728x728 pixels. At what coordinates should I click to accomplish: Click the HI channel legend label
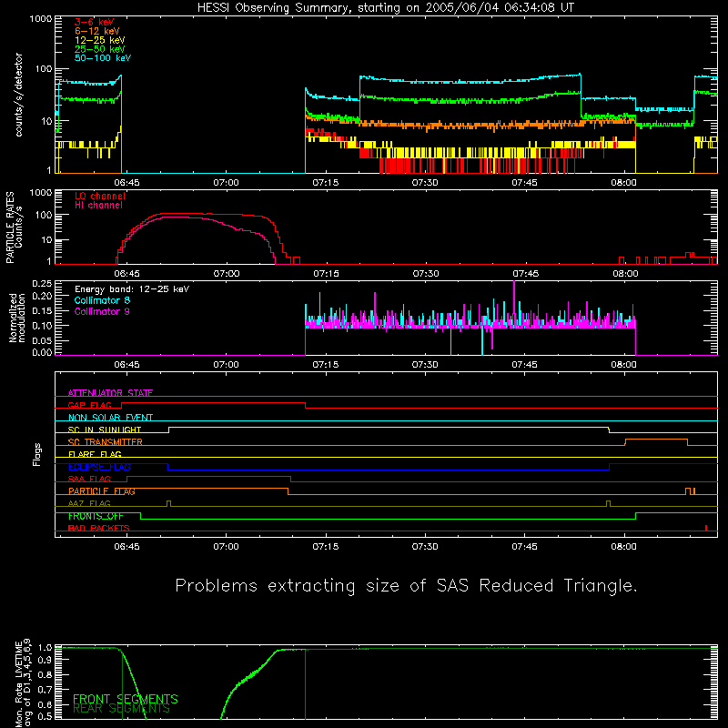(x=98, y=206)
